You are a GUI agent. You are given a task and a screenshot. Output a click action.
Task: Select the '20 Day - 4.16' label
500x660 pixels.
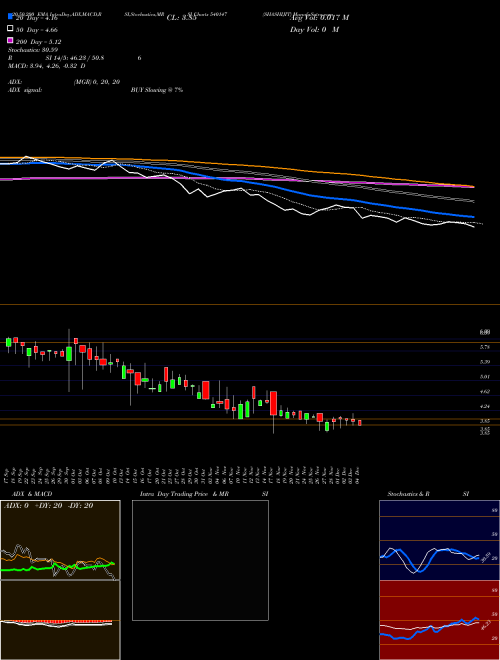click(x=37, y=18)
